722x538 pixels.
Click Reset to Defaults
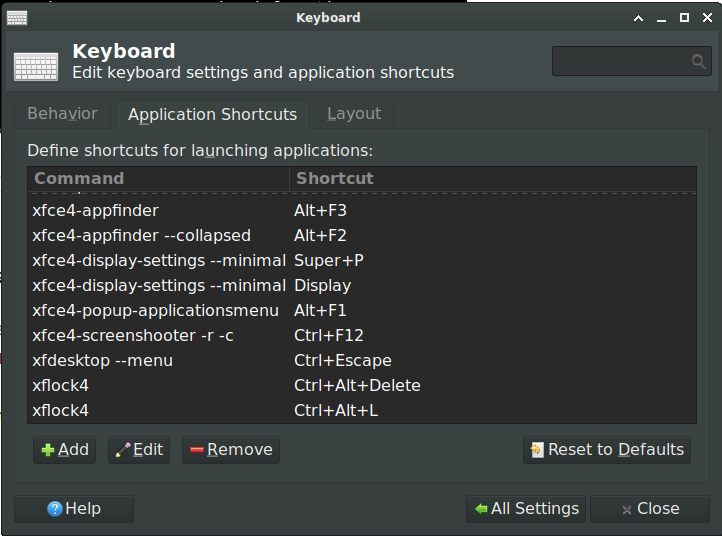click(607, 450)
